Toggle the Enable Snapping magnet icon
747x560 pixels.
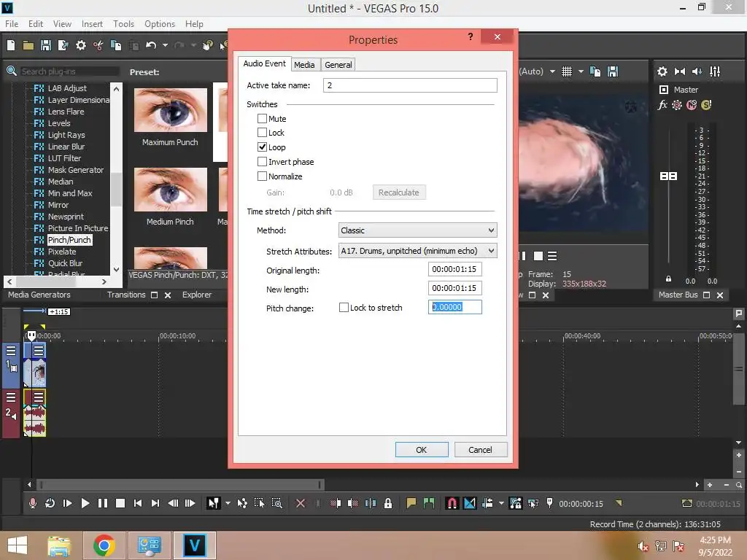(x=452, y=503)
